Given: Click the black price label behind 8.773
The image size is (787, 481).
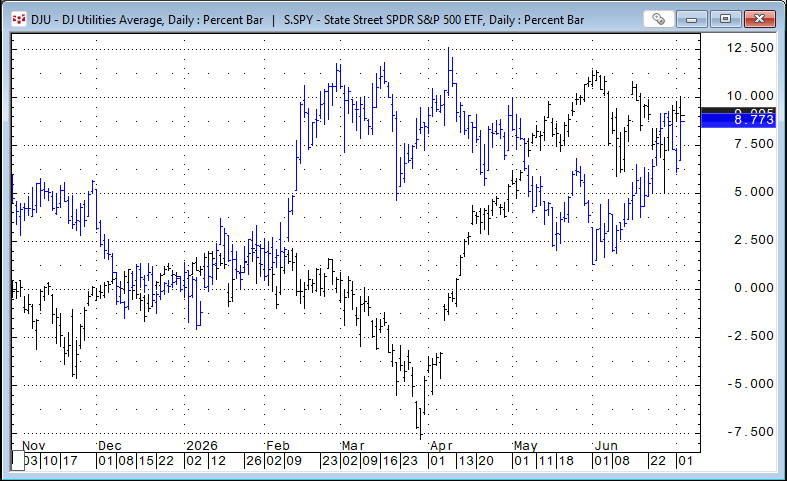Looking at the screenshot, I should coord(738,110).
